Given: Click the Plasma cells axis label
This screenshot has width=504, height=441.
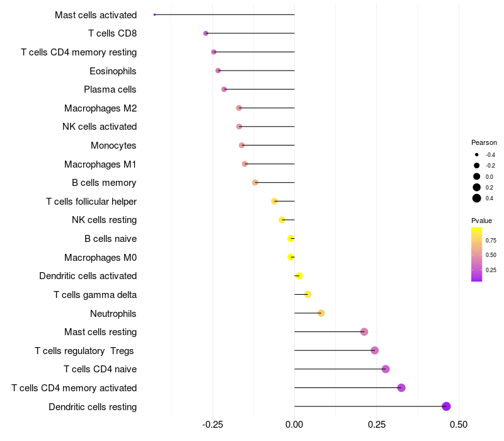Looking at the screenshot, I should (110, 89).
